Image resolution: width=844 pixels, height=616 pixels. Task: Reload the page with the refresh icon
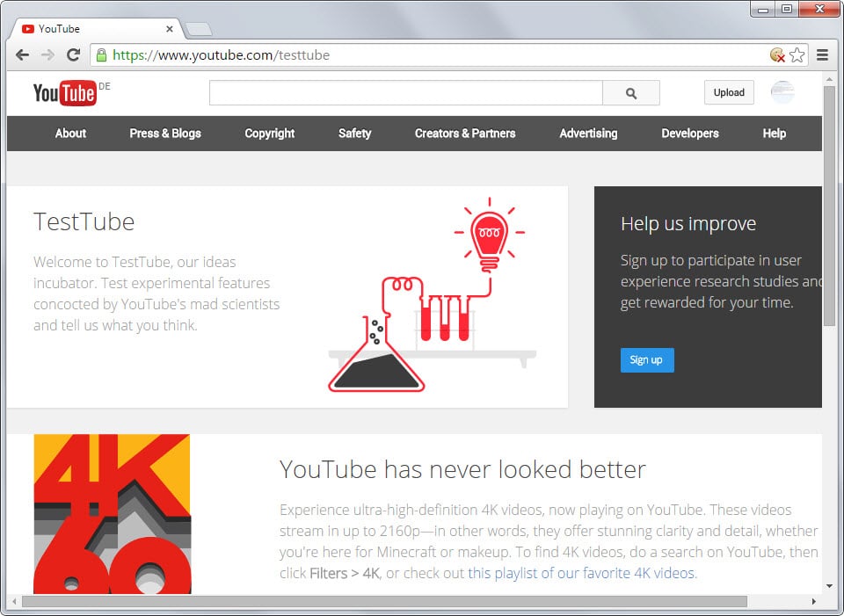73,54
